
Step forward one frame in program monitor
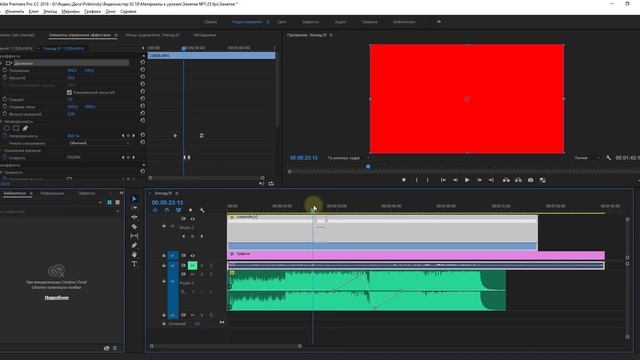point(479,180)
